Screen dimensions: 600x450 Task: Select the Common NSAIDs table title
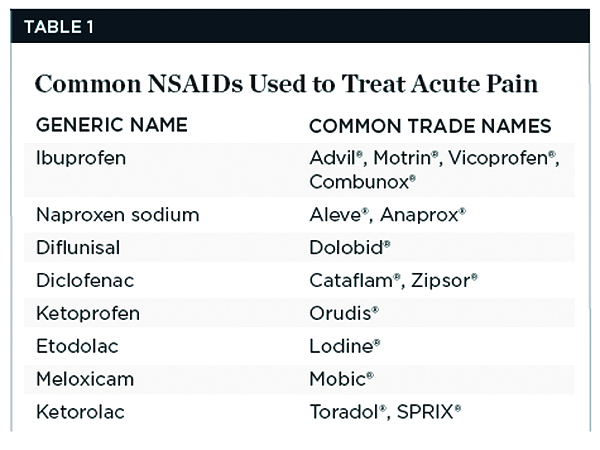pos(286,85)
